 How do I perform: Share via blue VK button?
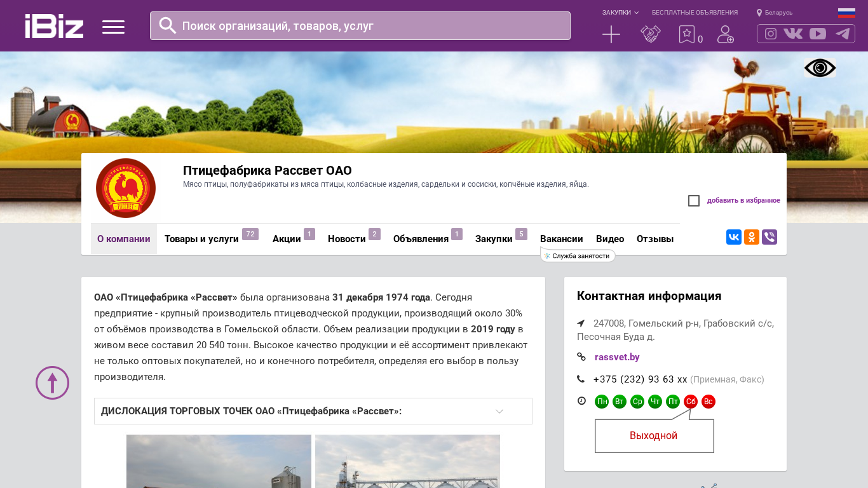(x=734, y=237)
